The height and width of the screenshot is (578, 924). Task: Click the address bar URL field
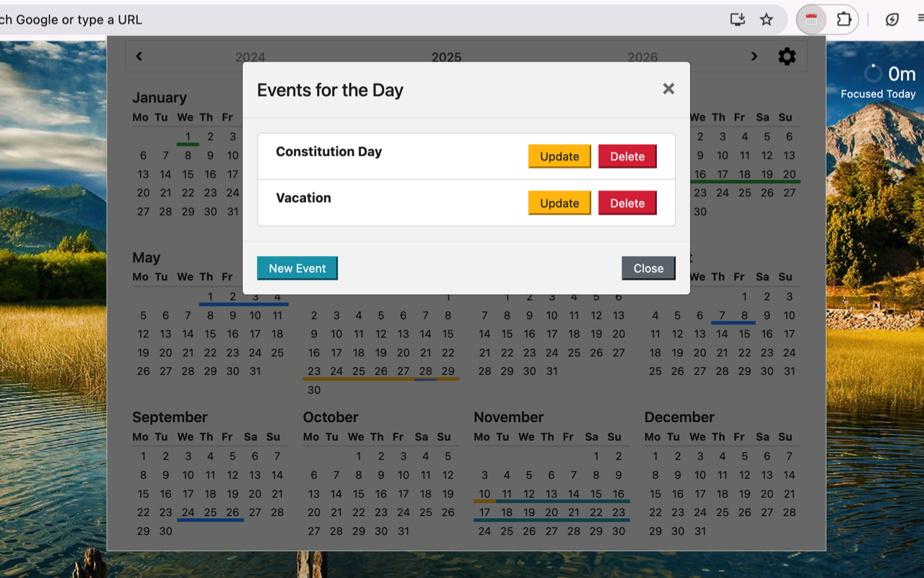click(x=361, y=20)
